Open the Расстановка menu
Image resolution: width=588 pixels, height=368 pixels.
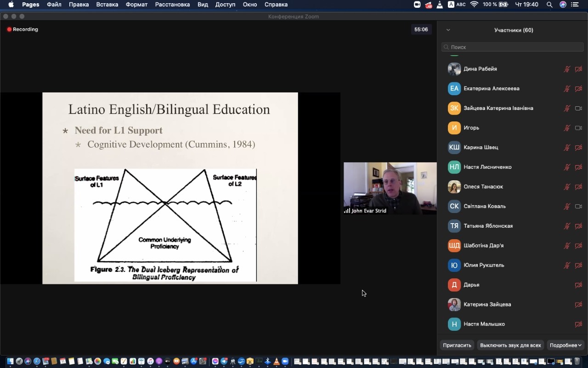click(172, 5)
